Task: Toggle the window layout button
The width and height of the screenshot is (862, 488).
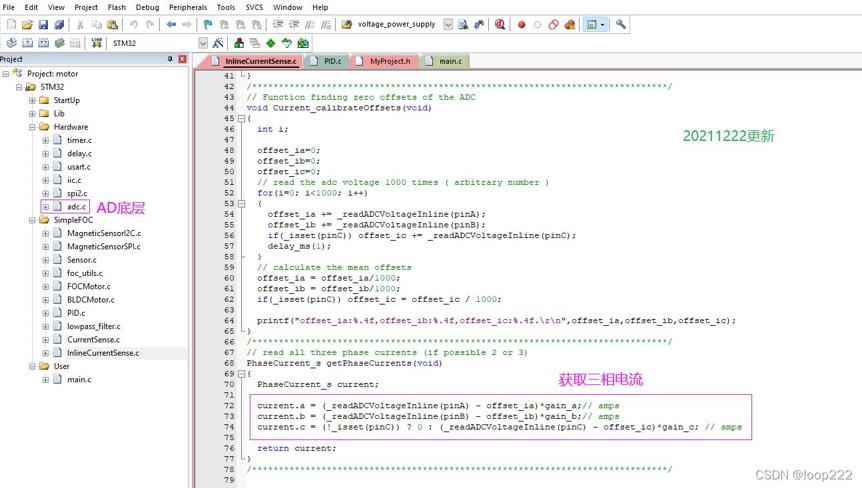Action: click(x=592, y=24)
